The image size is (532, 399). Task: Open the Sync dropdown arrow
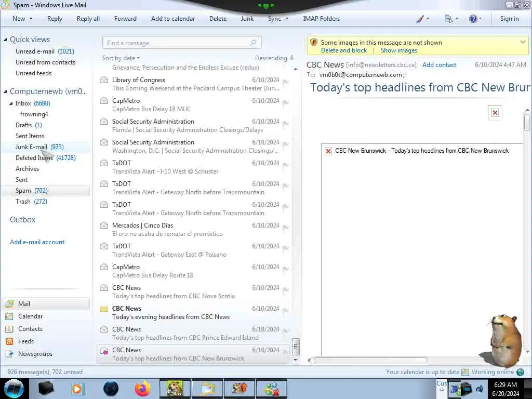point(287,19)
